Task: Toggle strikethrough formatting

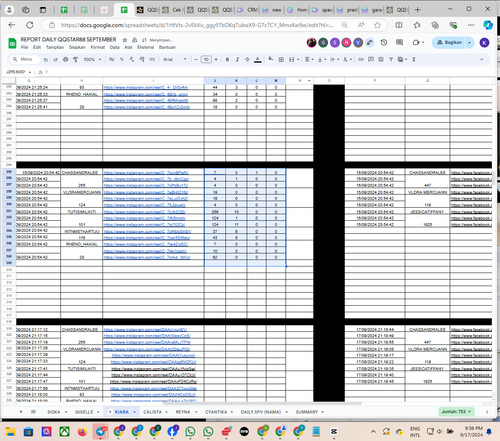Action: pyautogui.click(x=247, y=60)
